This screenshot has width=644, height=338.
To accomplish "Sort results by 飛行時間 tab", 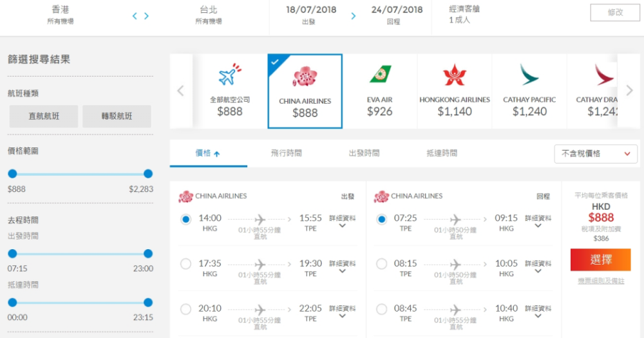I will (287, 153).
